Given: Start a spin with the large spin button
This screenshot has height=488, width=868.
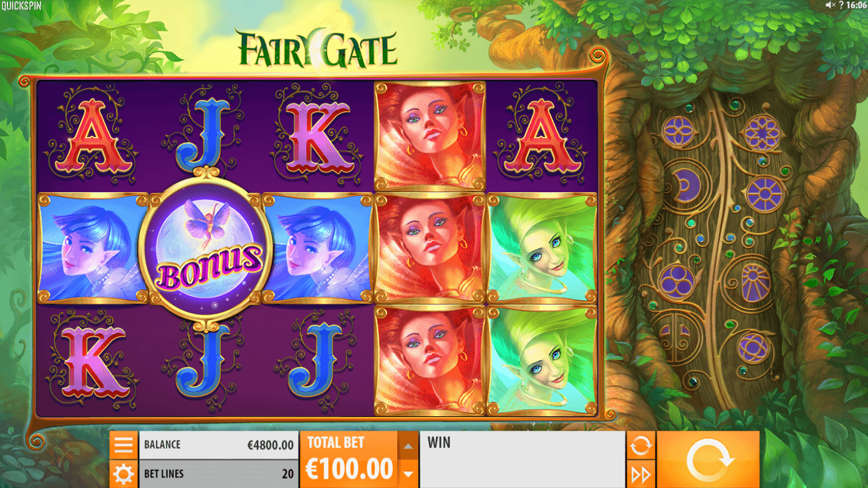Looking at the screenshot, I should (x=708, y=460).
